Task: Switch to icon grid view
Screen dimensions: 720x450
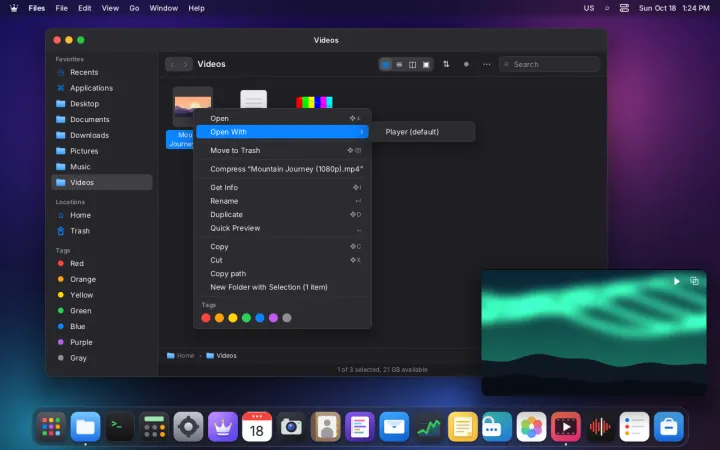Action: coord(386,65)
